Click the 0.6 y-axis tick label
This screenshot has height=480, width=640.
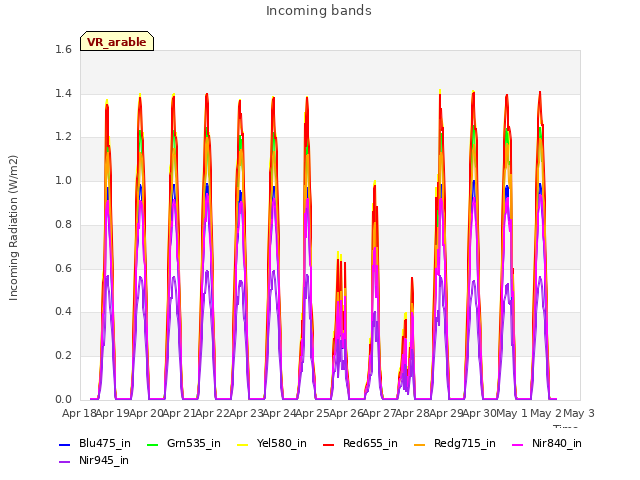(63, 268)
